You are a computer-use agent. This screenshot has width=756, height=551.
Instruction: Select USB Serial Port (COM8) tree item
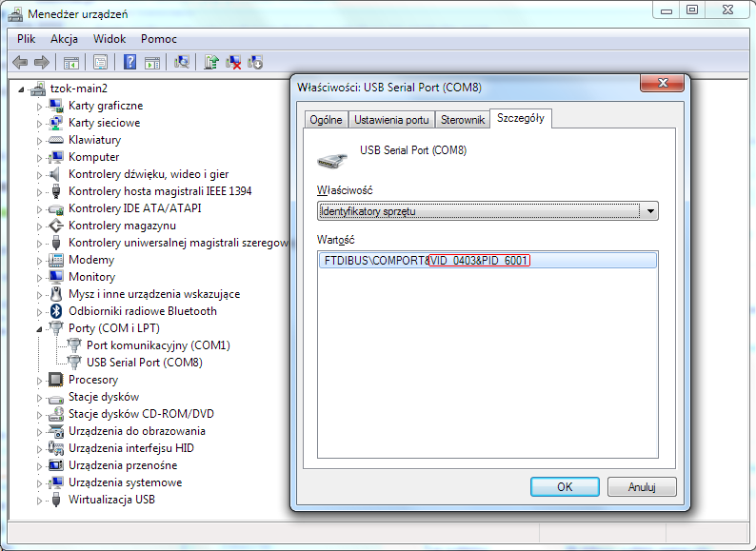pos(144,363)
